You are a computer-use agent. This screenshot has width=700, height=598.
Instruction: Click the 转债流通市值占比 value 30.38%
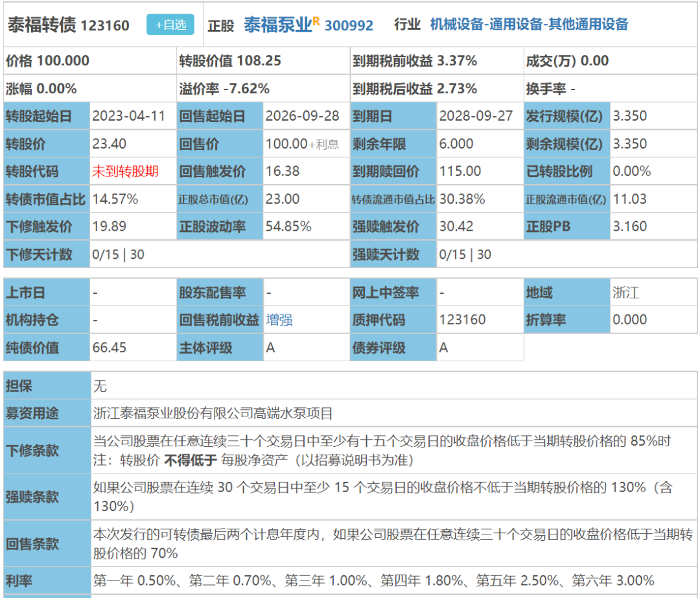point(462,198)
